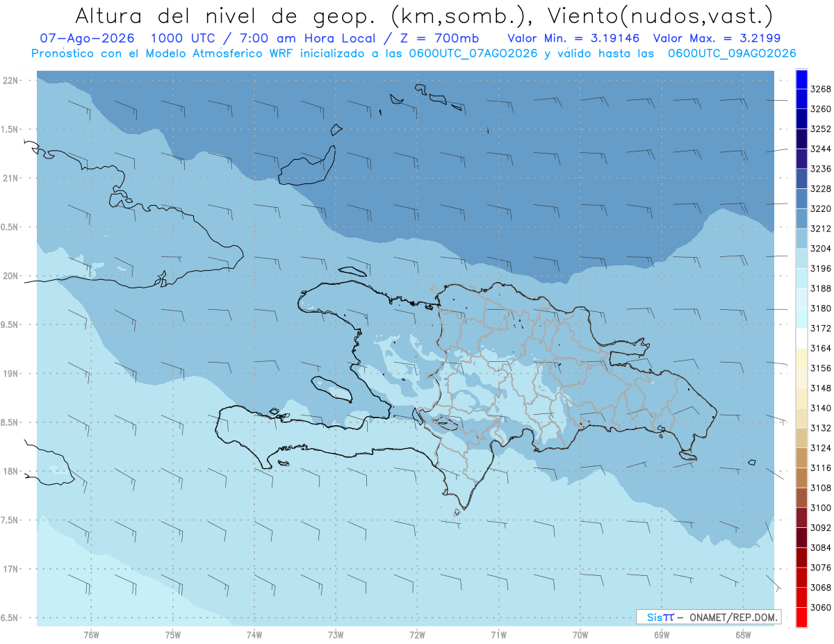Click the legend value '3196'
The width and height of the screenshot is (834, 644).
pyautogui.click(x=821, y=269)
